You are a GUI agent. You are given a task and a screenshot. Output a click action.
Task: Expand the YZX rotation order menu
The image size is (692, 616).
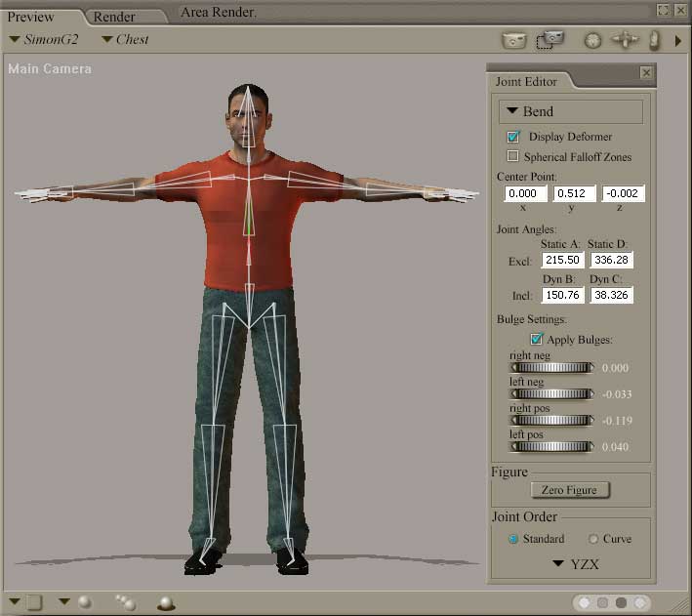(575, 563)
